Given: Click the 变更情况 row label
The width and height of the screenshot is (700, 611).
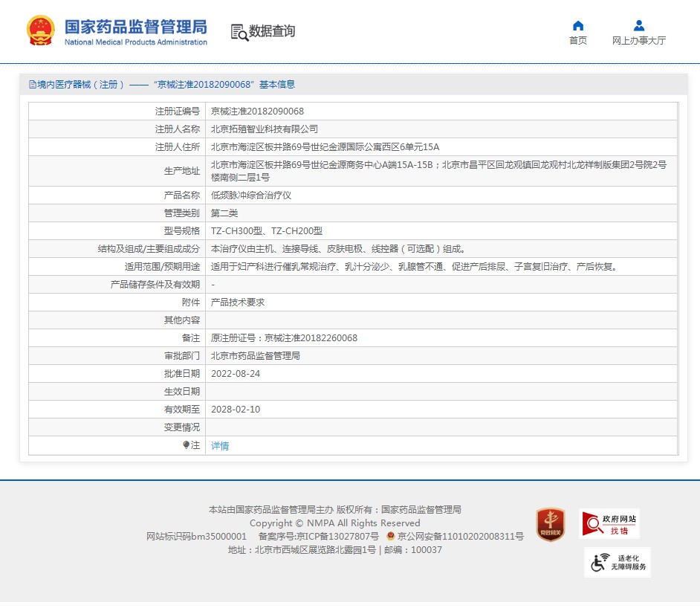Looking at the screenshot, I should pyautogui.click(x=182, y=427).
